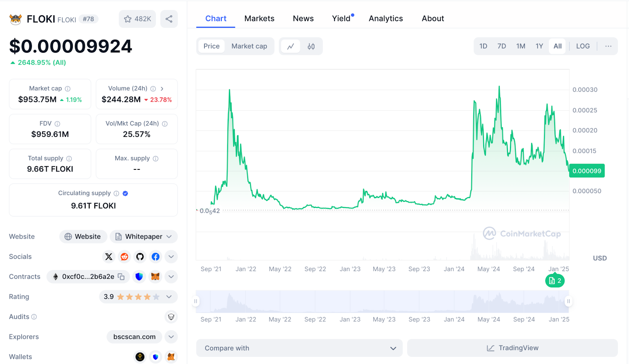Image resolution: width=629 pixels, height=364 pixels.
Task: Open FLOKI's GitHub repository icon
Action: tap(140, 257)
